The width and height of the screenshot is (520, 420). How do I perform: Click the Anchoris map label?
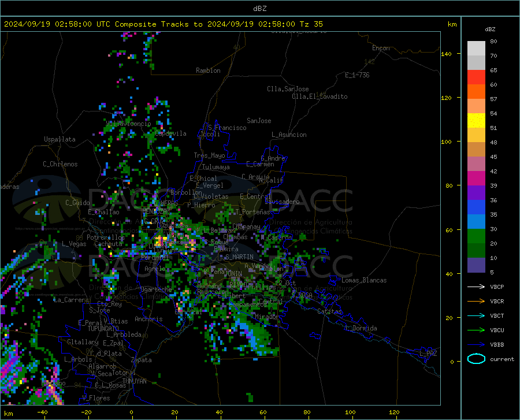coord(148,319)
